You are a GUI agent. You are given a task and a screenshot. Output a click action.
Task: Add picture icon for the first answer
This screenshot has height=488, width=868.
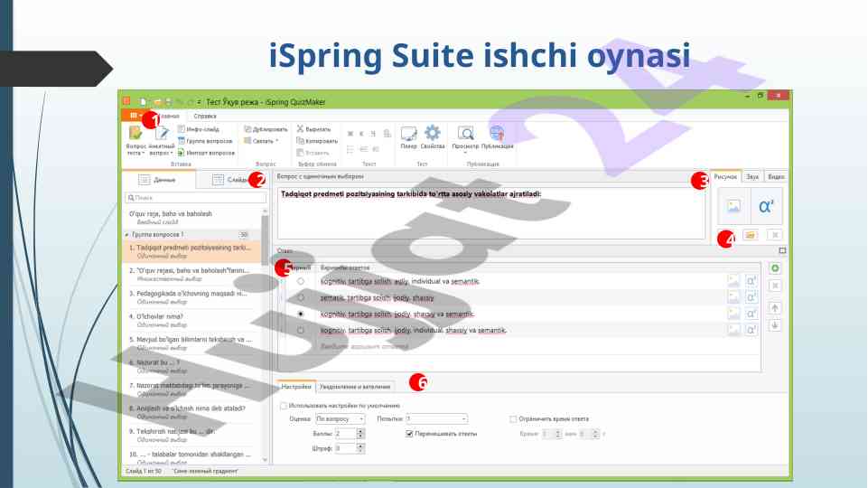tap(733, 281)
